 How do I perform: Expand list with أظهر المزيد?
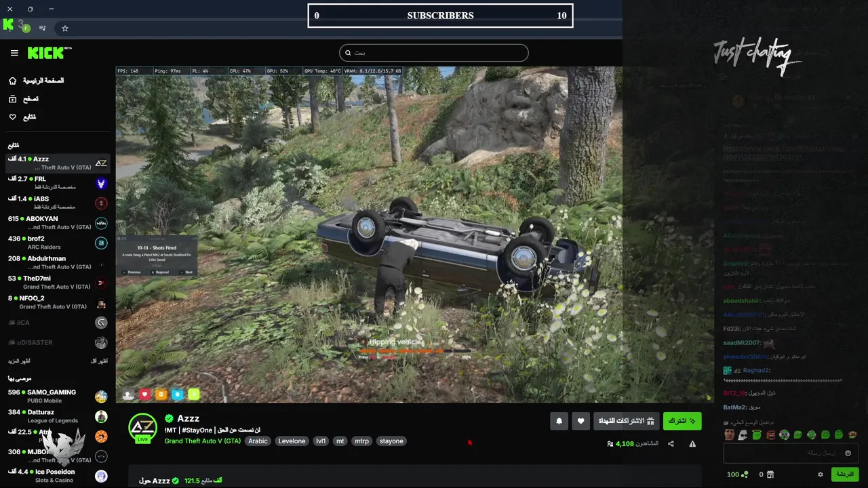tap(19, 361)
